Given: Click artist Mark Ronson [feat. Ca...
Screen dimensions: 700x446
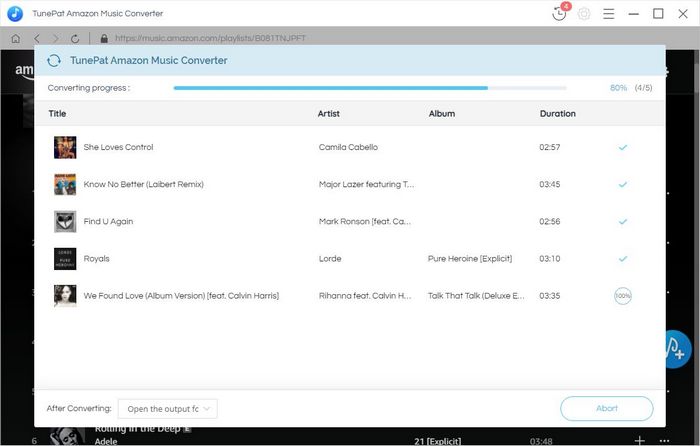Looking at the screenshot, I should click(x=365, y=221).
